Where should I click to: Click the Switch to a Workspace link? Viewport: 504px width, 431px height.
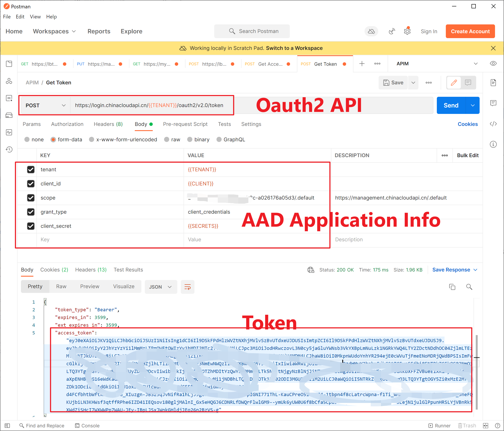(x=294, y=48)
